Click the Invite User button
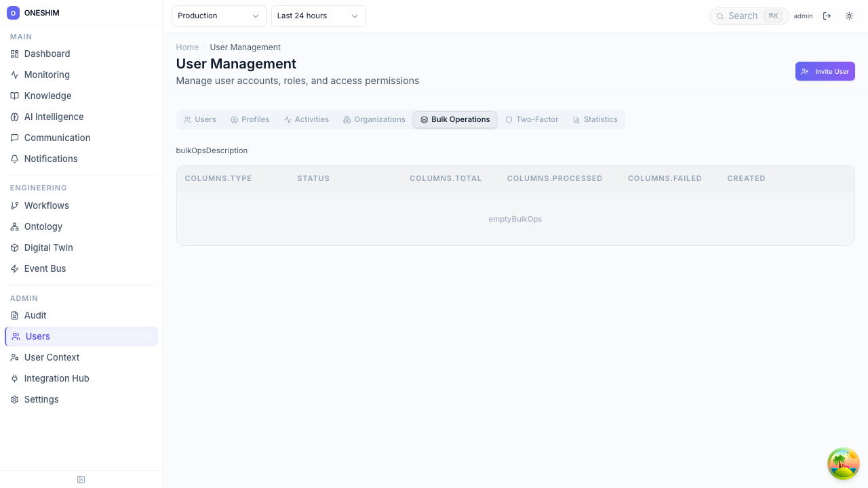The width and height of the screenshot is (868, 488). coord(825,71)
